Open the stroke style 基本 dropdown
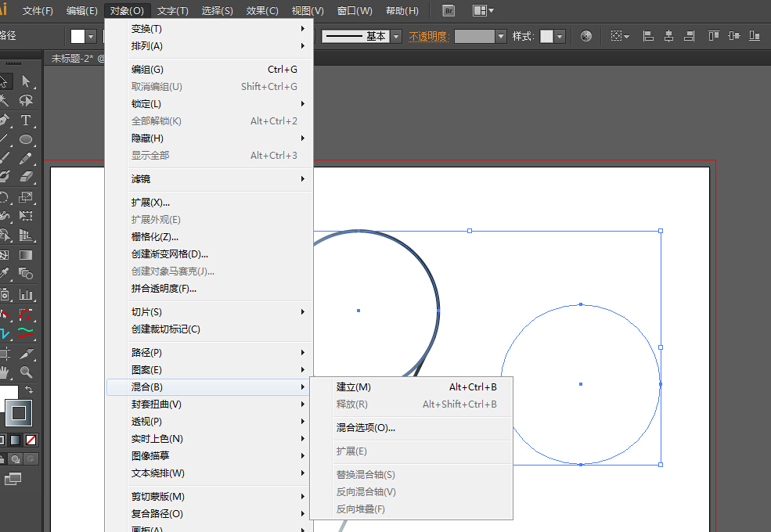Screen dimensions: 771x532 pos(396,36)
